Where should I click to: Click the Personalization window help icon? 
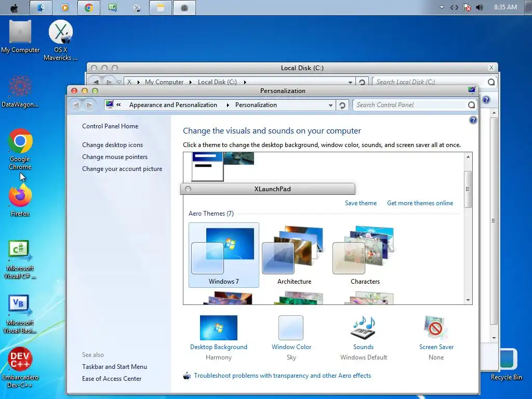tap(473, 120)
